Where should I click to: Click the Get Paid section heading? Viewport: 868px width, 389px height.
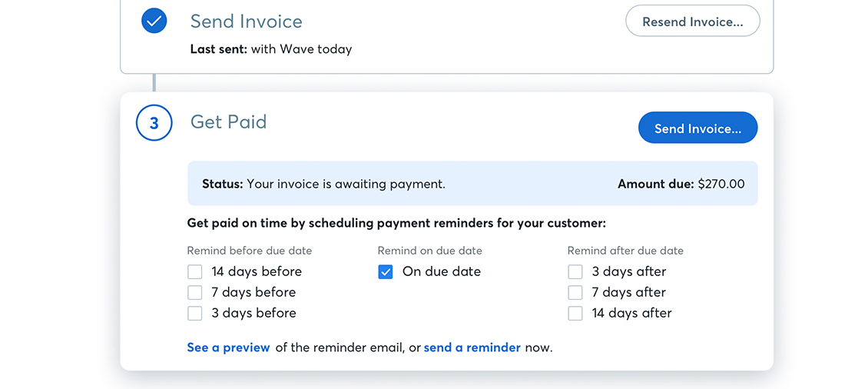pyautogui.click(x=229, y=122)
